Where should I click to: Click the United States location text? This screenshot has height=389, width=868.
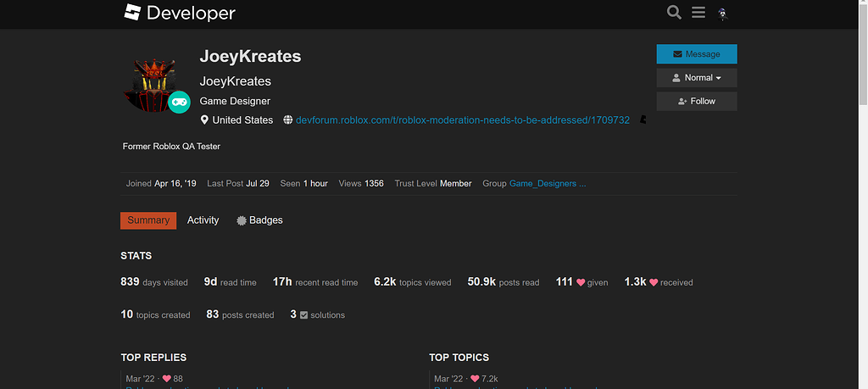242,120
